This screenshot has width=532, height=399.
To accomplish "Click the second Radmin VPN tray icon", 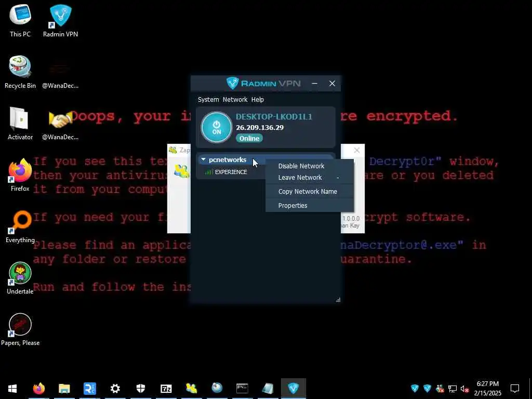I will [x=427, y=389].
